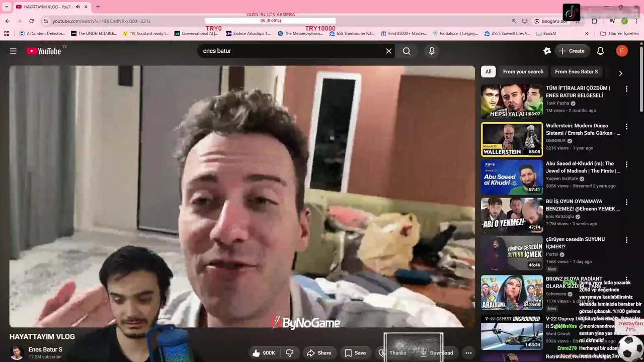Open options menu for çürüyen cesedin video
This screenshot has height=362, width=644.
click(626, 240)
